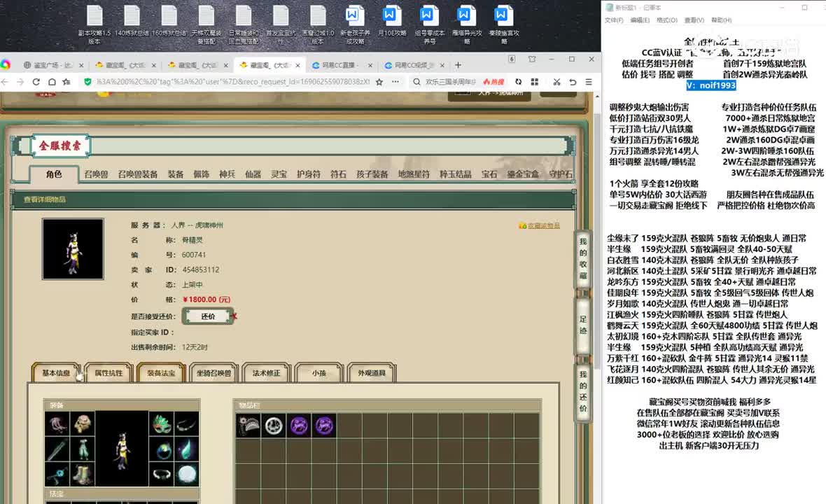Open desktop file 副本攻略1.5版本
Screen dimensions: 826x504
tap(94, 24)
